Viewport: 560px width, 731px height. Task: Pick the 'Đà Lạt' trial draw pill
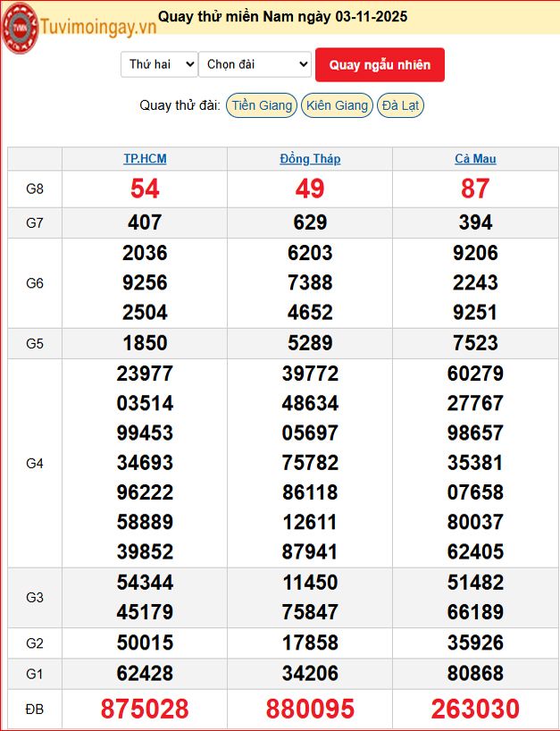[399, 105]
